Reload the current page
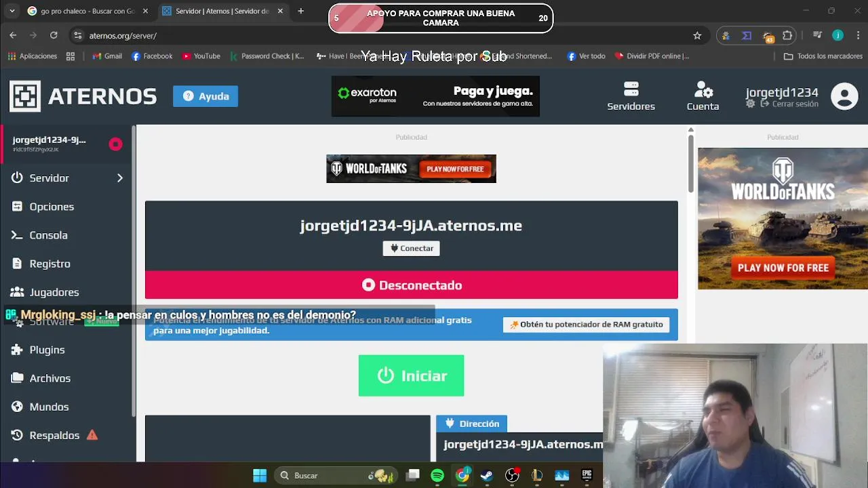The width and height of the screenshot is (868, 488). point(54,35)
